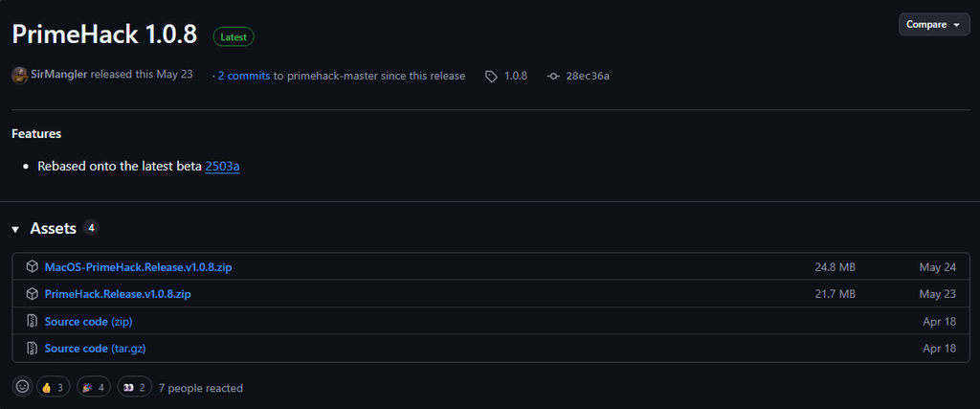Toggle the eyes reaction with count 2

pyautogui.click(x=134, y=388)
